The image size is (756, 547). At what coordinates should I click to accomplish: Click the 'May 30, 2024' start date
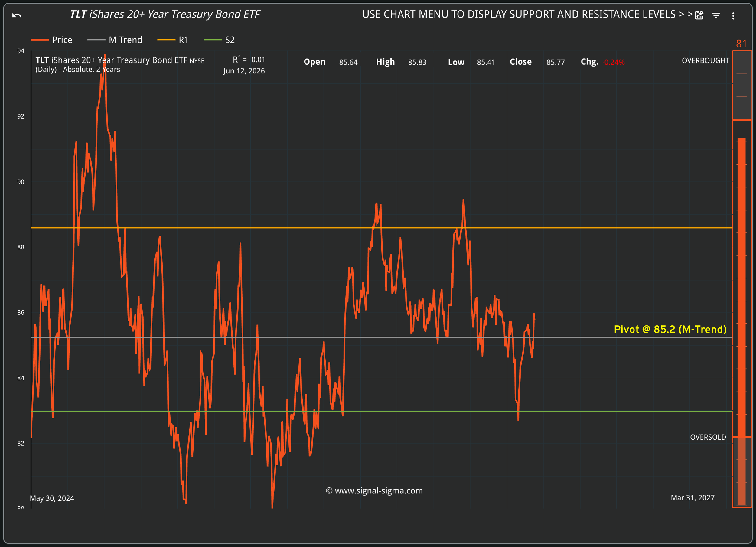point(52,498)
